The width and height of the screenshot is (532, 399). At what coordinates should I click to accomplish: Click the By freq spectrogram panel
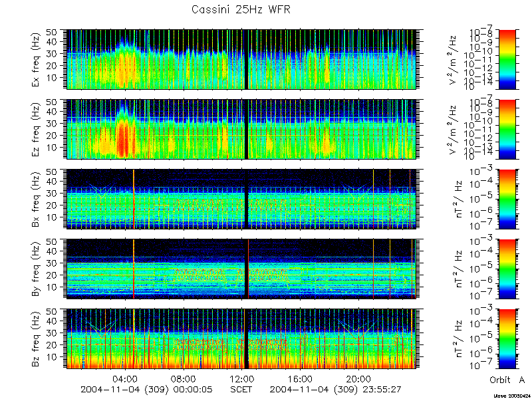(241, 269)
